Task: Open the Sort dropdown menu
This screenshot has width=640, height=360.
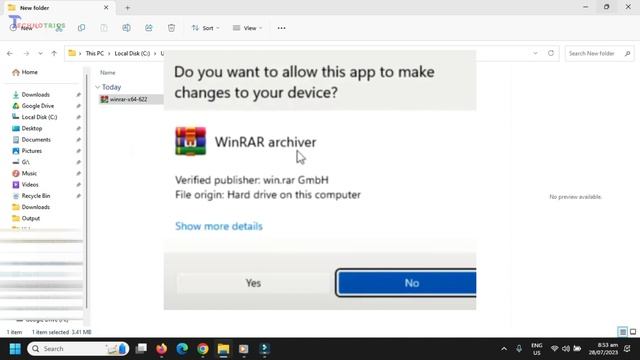Action: [206, 28]
